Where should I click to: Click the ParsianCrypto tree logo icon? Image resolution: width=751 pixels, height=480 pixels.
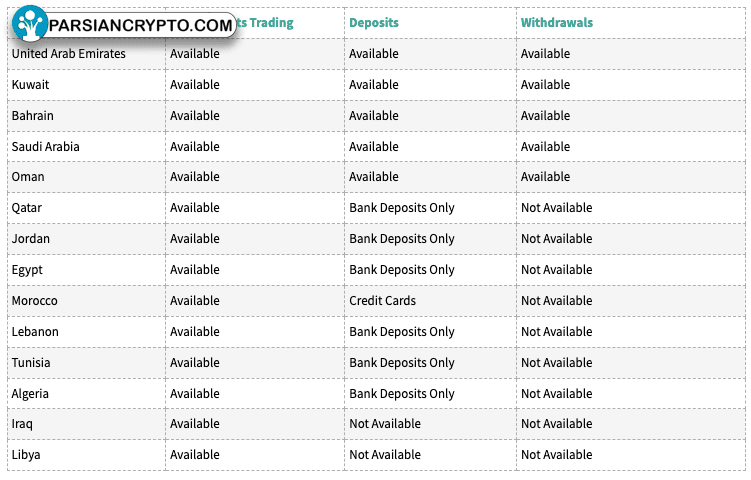point(30,23)
